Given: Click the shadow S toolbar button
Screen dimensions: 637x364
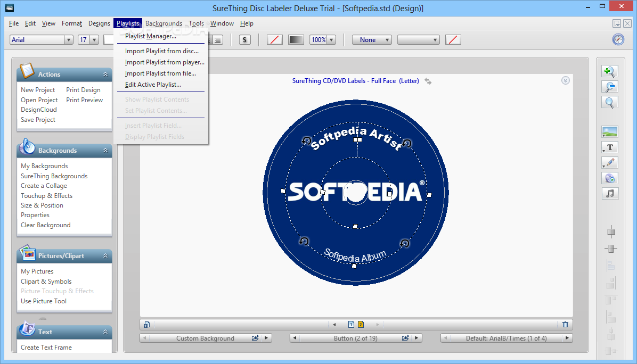Looking at the screenshot, I should [244, 40].
